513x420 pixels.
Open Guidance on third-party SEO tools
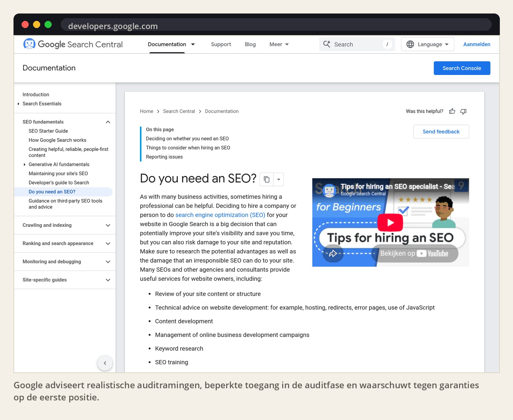click(x=65, y=204)
